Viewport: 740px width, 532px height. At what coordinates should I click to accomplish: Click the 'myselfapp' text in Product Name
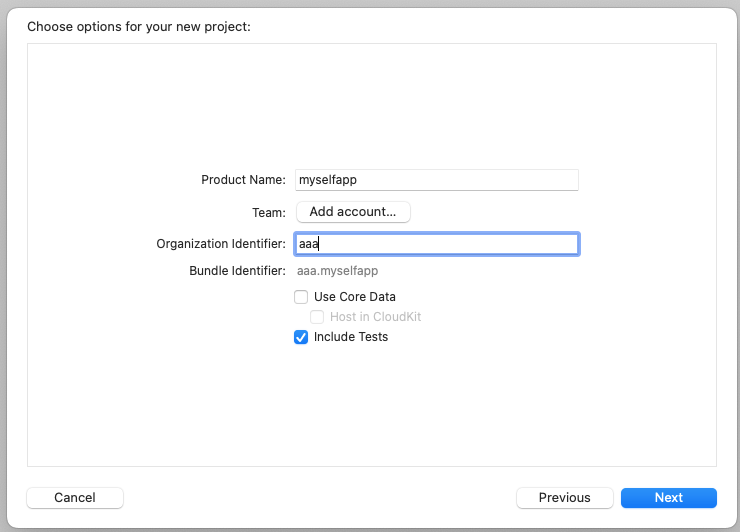pos(328,180)
